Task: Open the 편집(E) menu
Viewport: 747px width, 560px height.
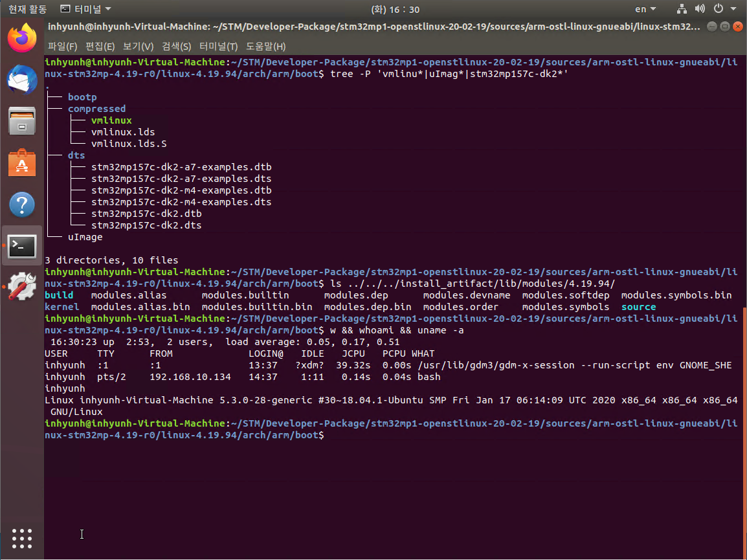Action: coord(100,46)
